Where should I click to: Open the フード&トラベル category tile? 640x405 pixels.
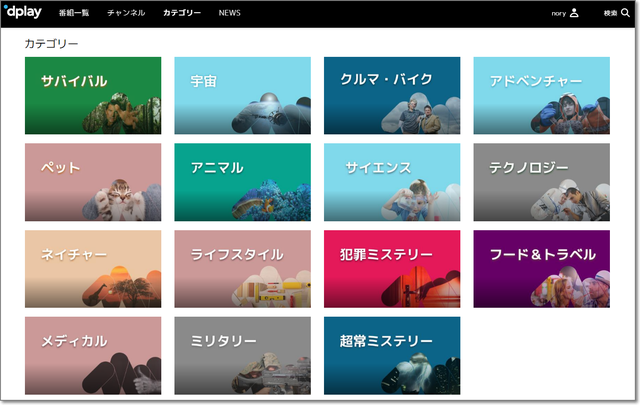click(541, 268)
